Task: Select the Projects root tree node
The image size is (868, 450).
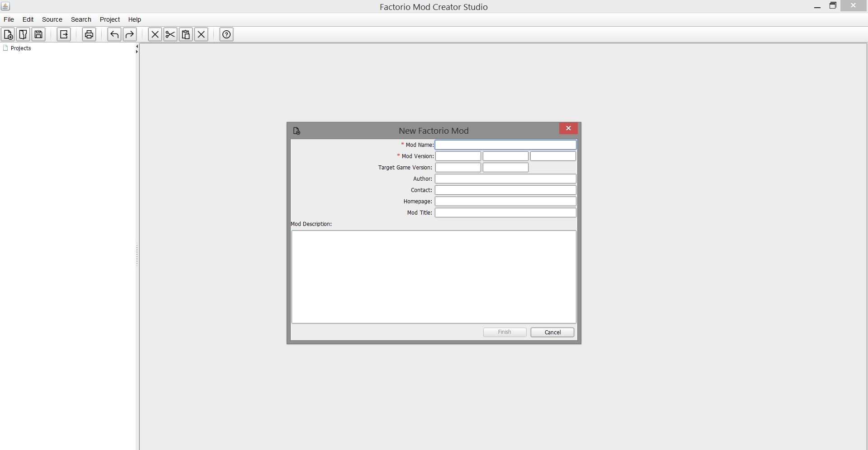Action: pyautogui.click(x=17, y=48)
